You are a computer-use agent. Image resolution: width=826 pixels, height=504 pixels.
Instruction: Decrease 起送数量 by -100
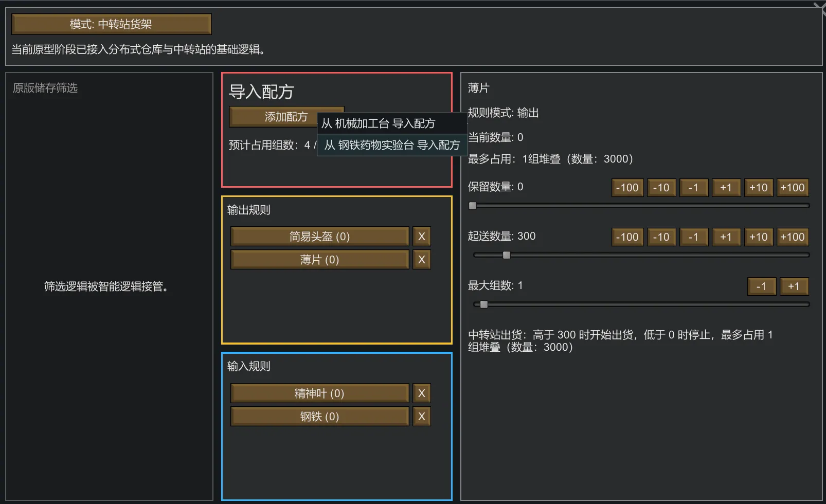click(627, 237)
